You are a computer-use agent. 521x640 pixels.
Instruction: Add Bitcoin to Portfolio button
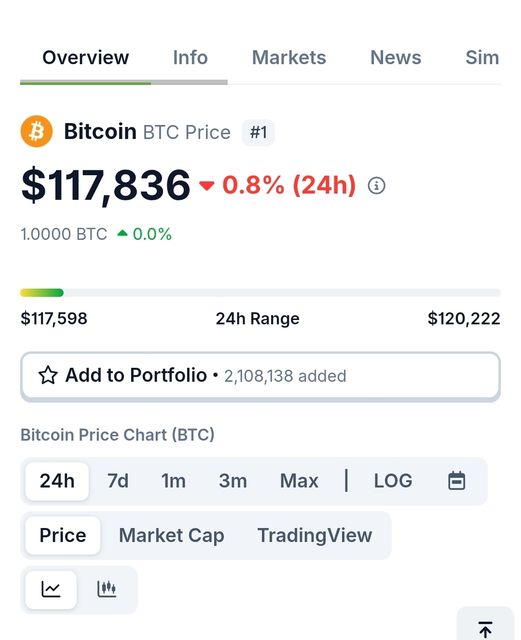coord(260,376)
